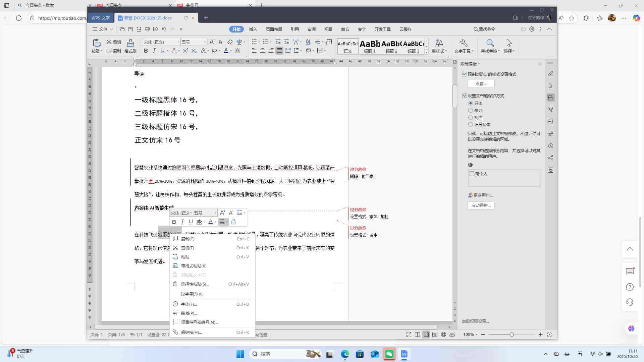Image resolution: width=644 pixels, height=362 pixels.
Task: Select the 批注 radio button
Action: [471, 117]
